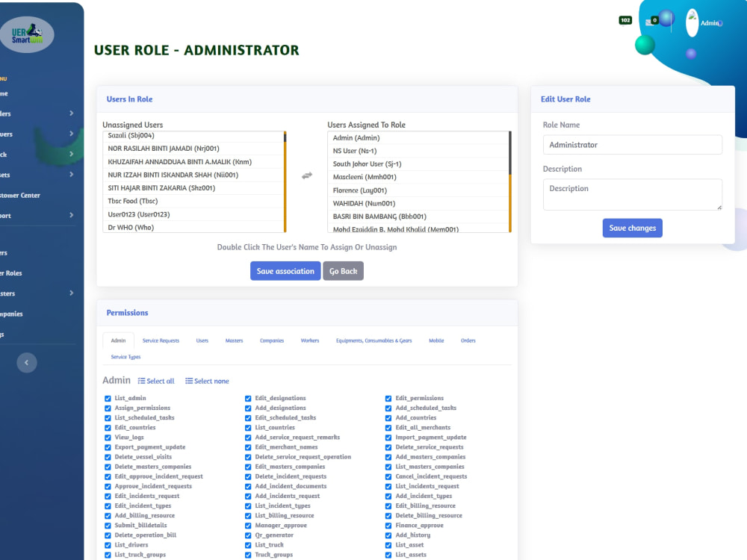The image size is (747, 560).
Task: Toggle Edit_designations checkbox
Action: (x=248, y=399)
